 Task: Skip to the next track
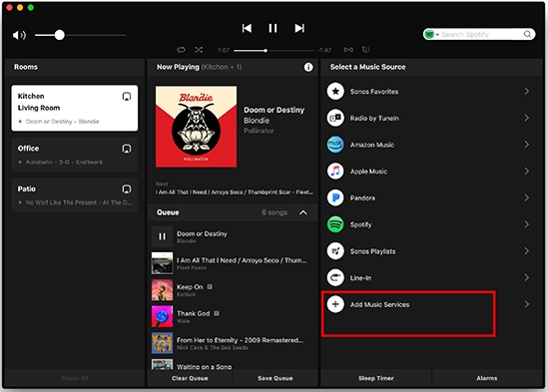(x=299, y=28)
